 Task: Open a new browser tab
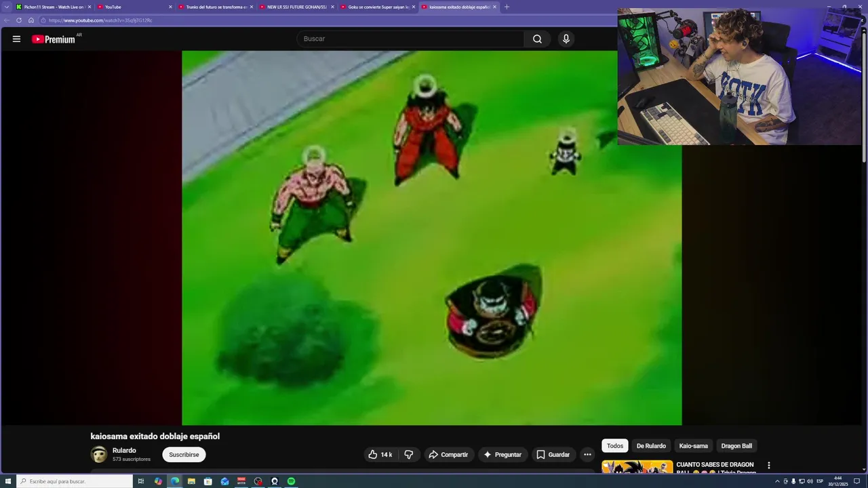point(507,7)
